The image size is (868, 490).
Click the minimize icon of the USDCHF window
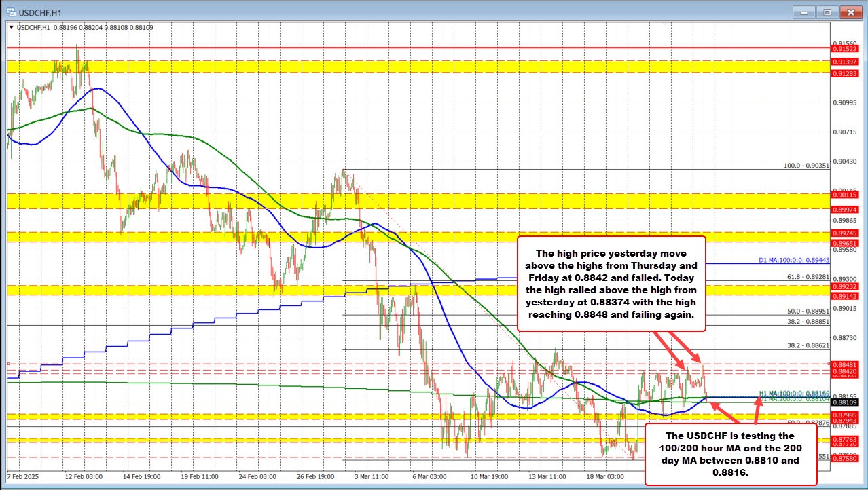pyautogui.click(x=803, y=12)
